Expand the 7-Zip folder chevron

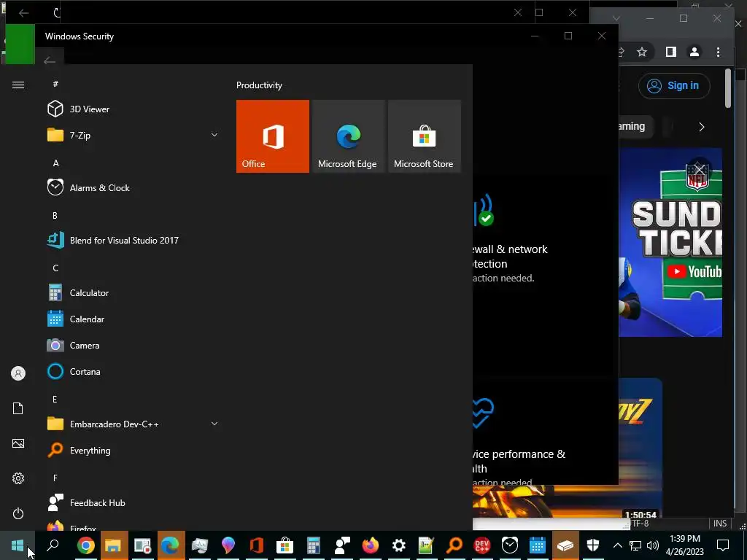[x=214, y=135]
